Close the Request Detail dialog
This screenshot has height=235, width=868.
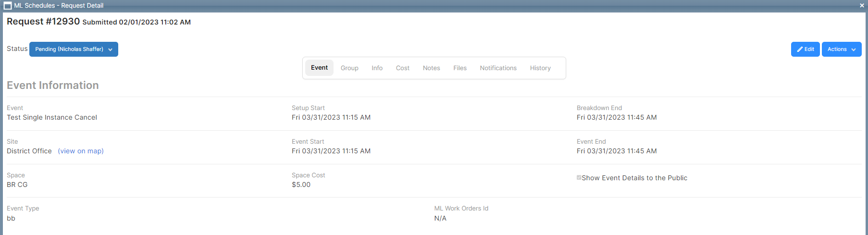[x=862, y=6]
